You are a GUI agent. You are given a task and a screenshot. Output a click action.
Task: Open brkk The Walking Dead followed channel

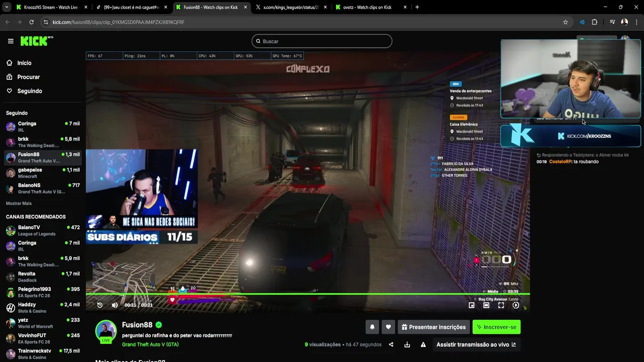pyautogui.click(x=42, y=142)
